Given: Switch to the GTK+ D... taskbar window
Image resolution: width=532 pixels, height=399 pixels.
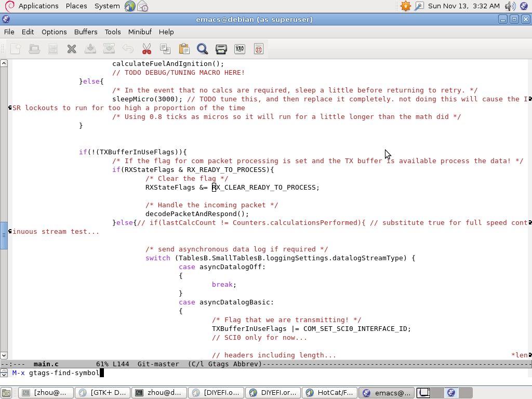Looking at the screenshot, I should pyautogui.click(x=102, y=393).
